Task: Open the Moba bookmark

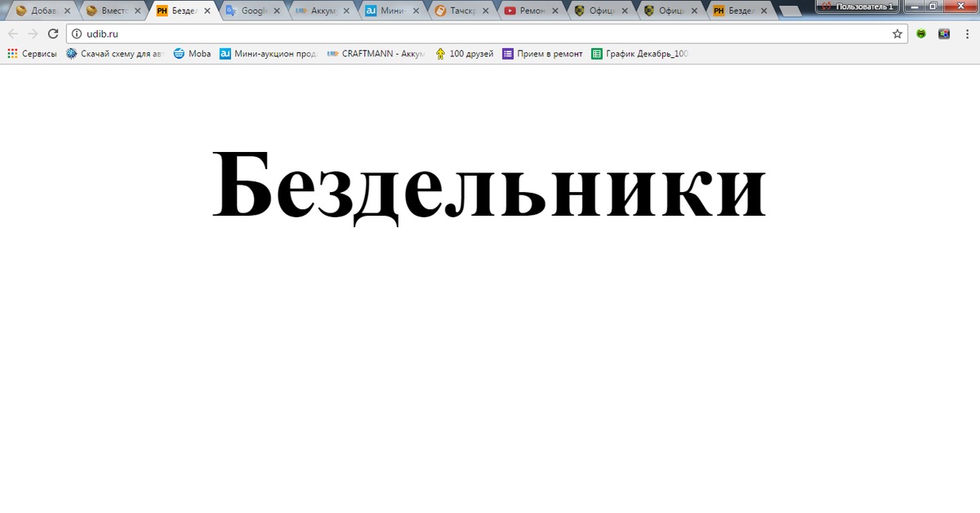Action: [192, 54]
